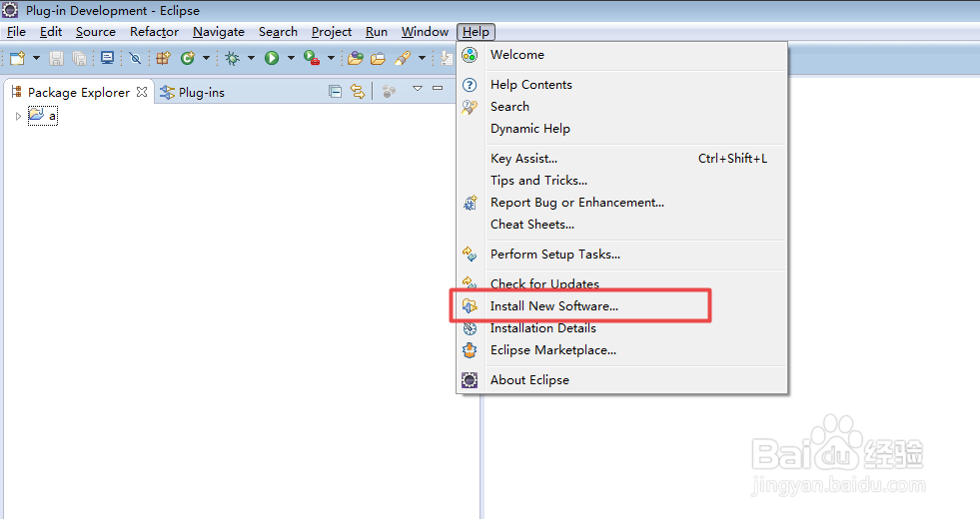980x519 pixels.
Task: Choose Perform Setup Tasks... entry
Action: pos(622,255)
